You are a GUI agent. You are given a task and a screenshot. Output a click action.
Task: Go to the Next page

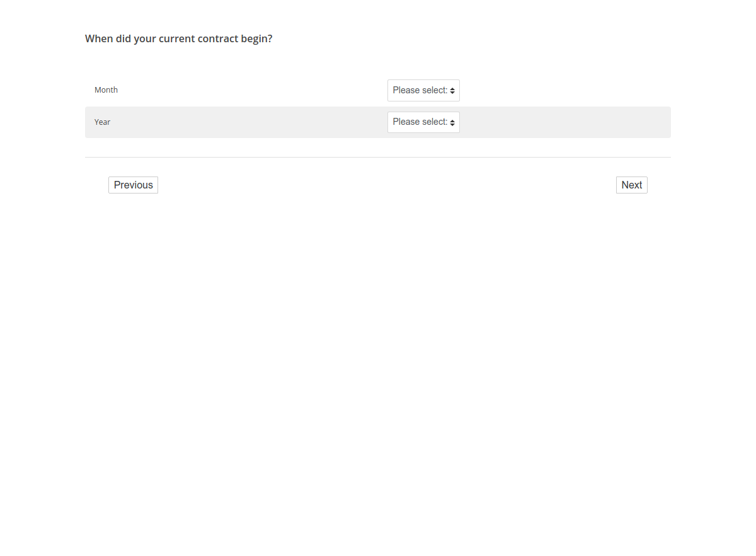(631, 185)
